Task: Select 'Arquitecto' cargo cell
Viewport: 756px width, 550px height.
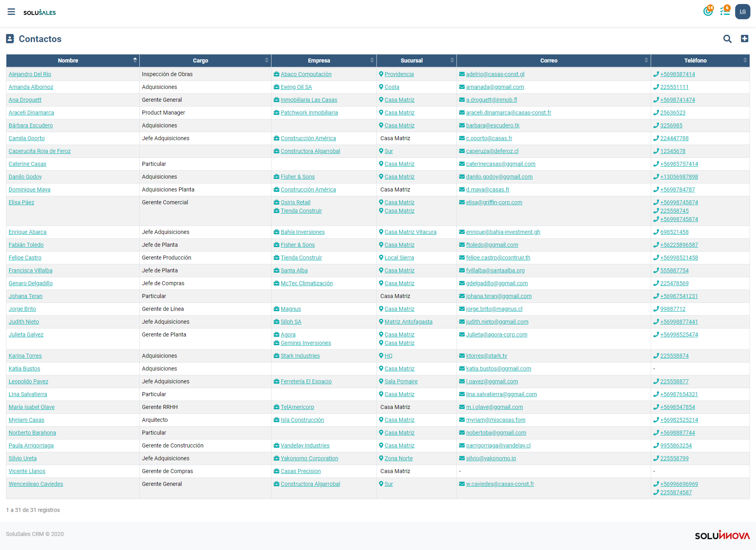Action: click(x=205, y=420)
